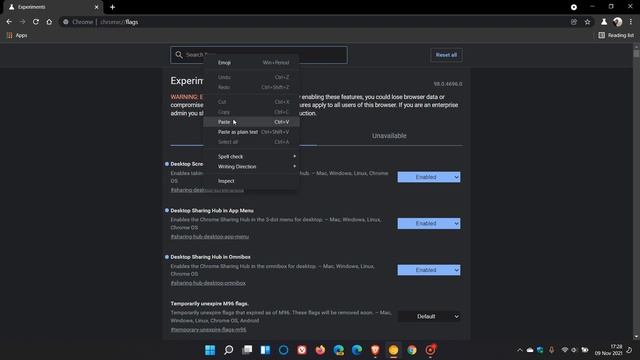Click the Desktop Sharing Hub in App Menu title
Image resolution: width=640 pixels, height=360 pixels.
212,211
